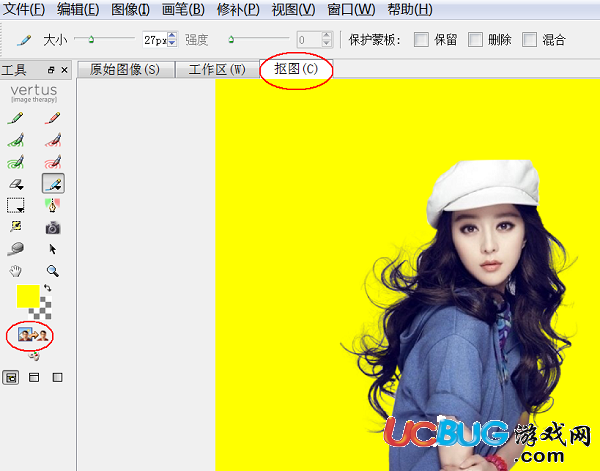Click the process cutout portrait icon
Screen dimensions: 600x471
[33, 336]
